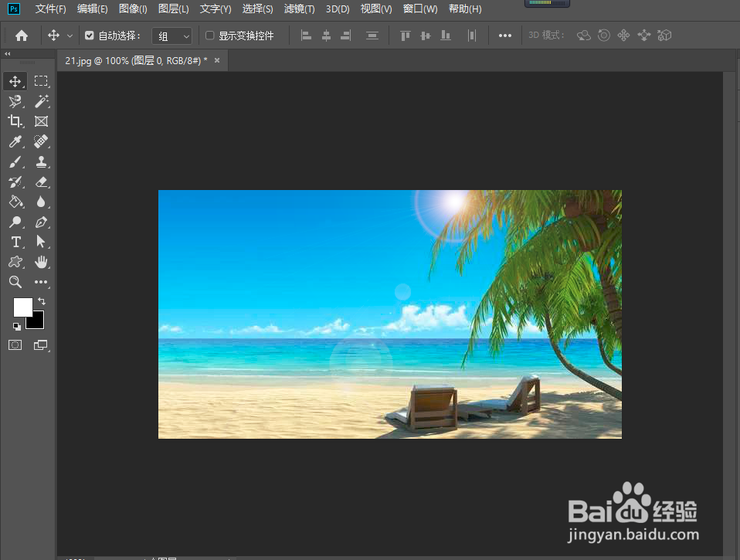Screen dimensions: 740x560
Task: Open the 窗口(W) menu
Action: (420, 9)
